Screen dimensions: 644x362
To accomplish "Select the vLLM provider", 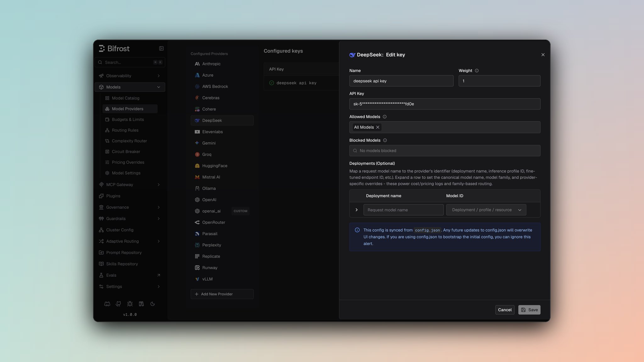I will 222,279.
